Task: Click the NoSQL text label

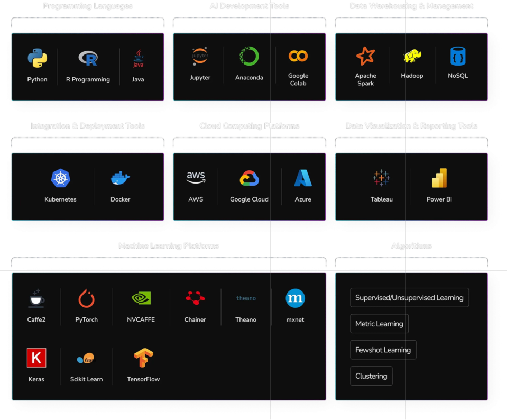Action: point(458,76)
